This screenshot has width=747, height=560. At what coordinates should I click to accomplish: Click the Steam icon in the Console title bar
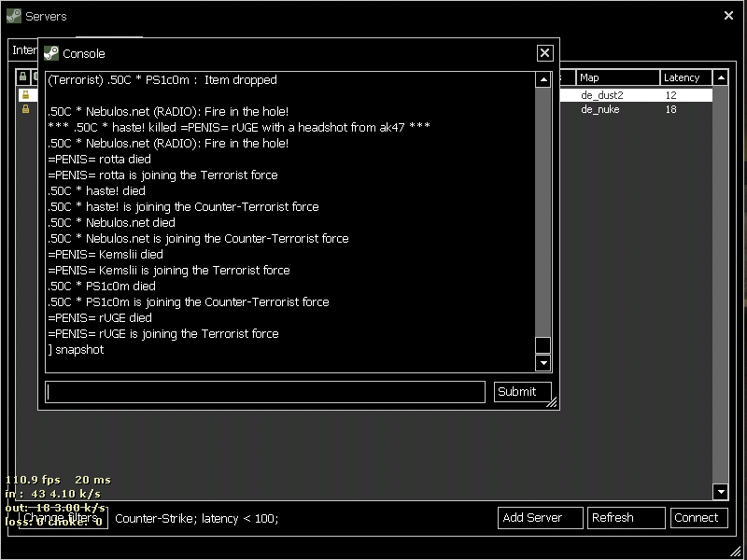(x=51, y=53)
